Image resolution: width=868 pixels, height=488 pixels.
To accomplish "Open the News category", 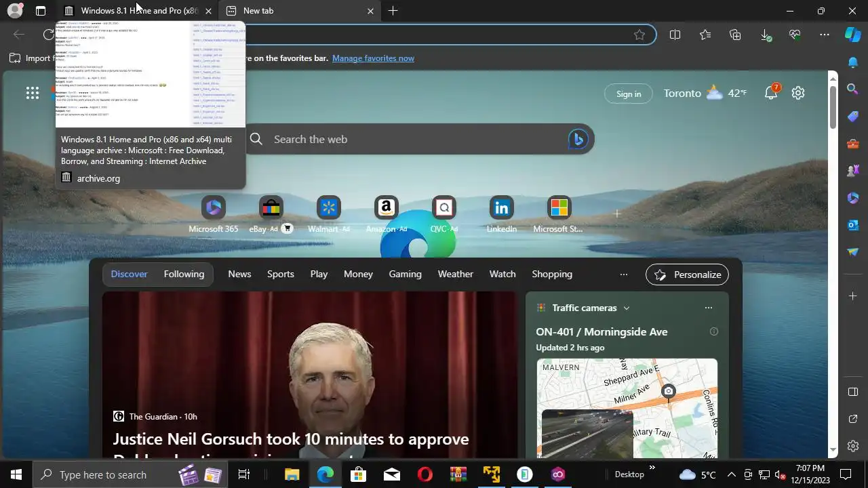I will click(x=239, y=274).
